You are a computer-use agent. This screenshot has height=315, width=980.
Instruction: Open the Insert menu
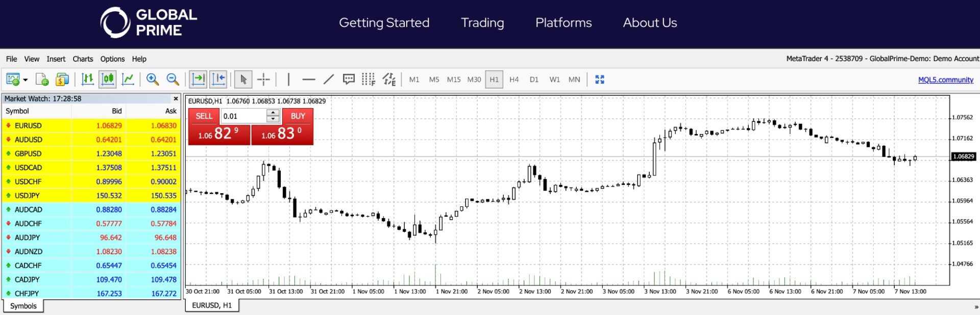[56, 59]
